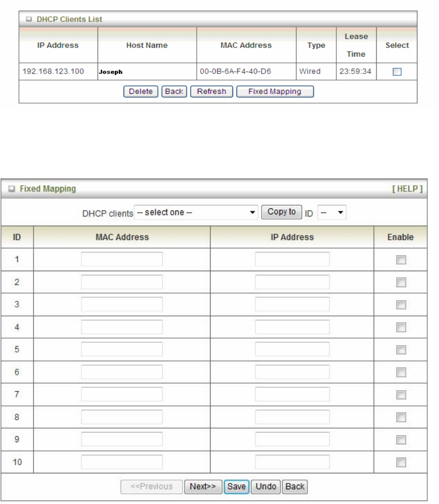Click the IP Address field for ID 10
439x504 pixels.
[x=292, y=462]
